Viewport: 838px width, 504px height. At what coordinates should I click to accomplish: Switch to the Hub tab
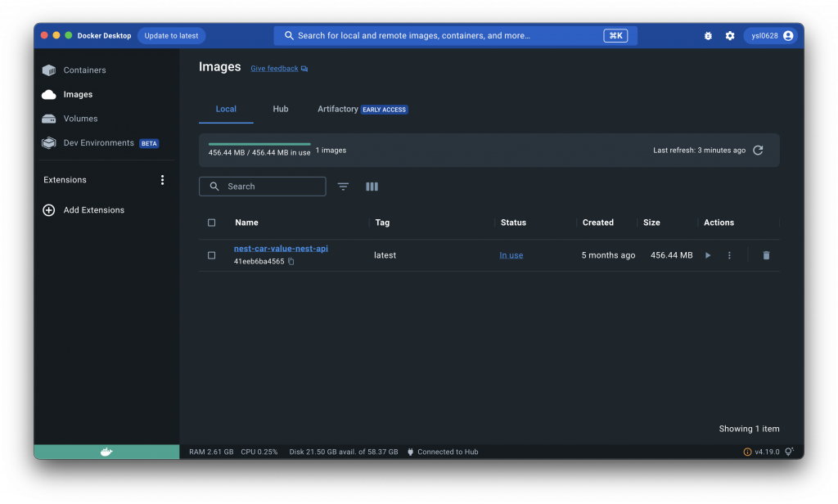coord(281,109)
